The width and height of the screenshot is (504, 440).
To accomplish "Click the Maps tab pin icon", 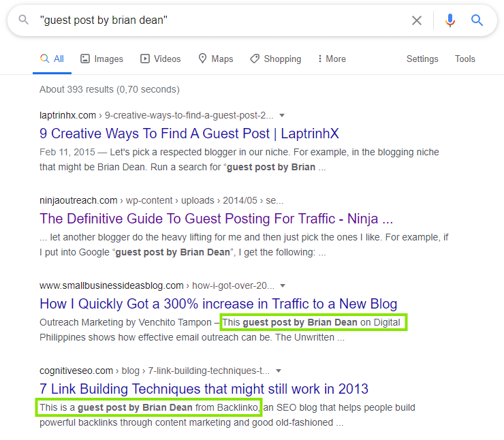I will pyautogui.click(x=202, y=59).
